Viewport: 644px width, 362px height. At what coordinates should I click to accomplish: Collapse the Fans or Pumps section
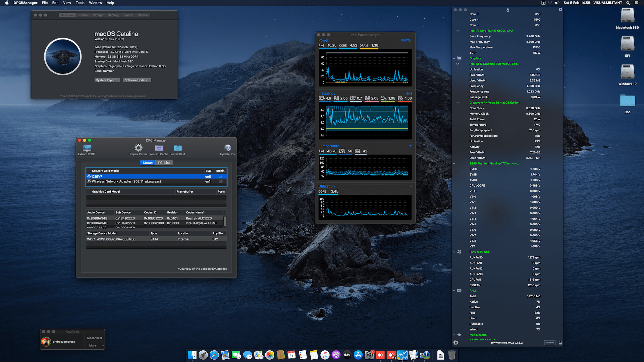[454, 252]
